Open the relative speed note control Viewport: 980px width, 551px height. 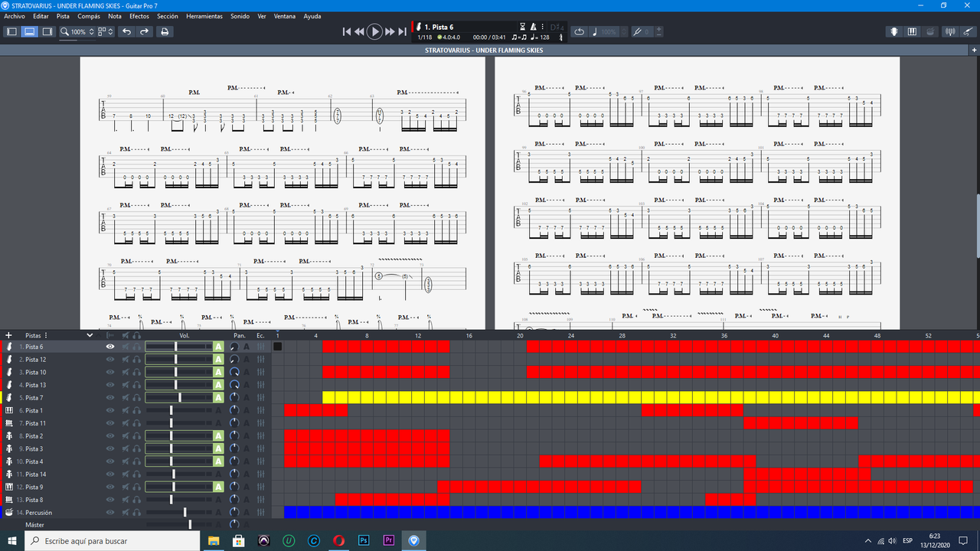pos(594,31)
